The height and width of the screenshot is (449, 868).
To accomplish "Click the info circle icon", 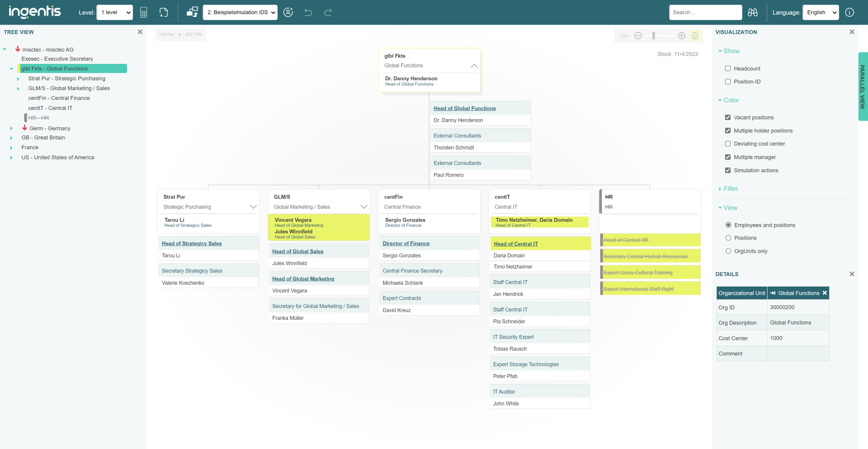I will (x=849, y=12).
